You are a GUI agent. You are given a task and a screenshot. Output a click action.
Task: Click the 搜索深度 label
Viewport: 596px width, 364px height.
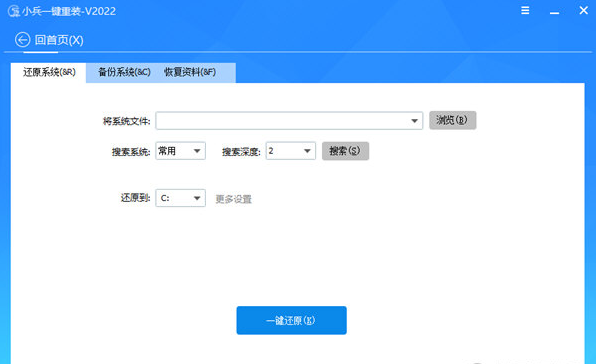pos(241,152)
